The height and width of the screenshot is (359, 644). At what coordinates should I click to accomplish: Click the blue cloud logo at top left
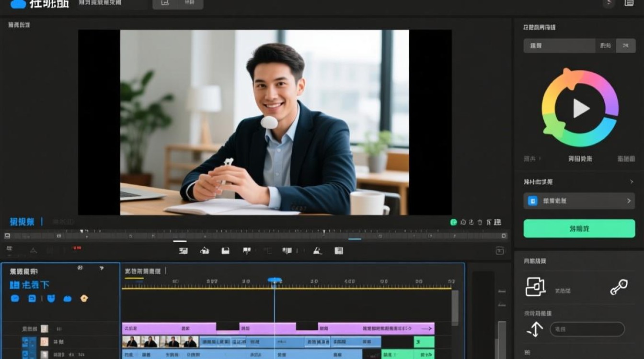tap(18, 4)
